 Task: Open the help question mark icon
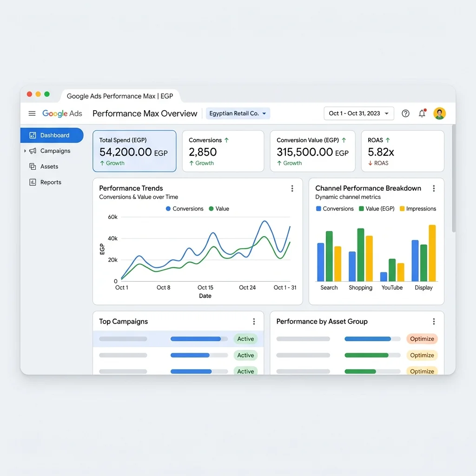[405, 113]
